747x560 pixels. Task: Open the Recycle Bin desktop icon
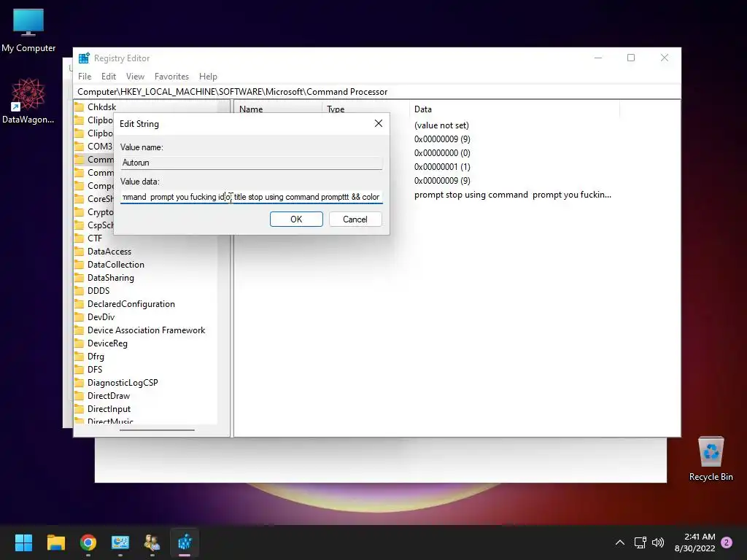pyautogui.click(x=711, y=459)
